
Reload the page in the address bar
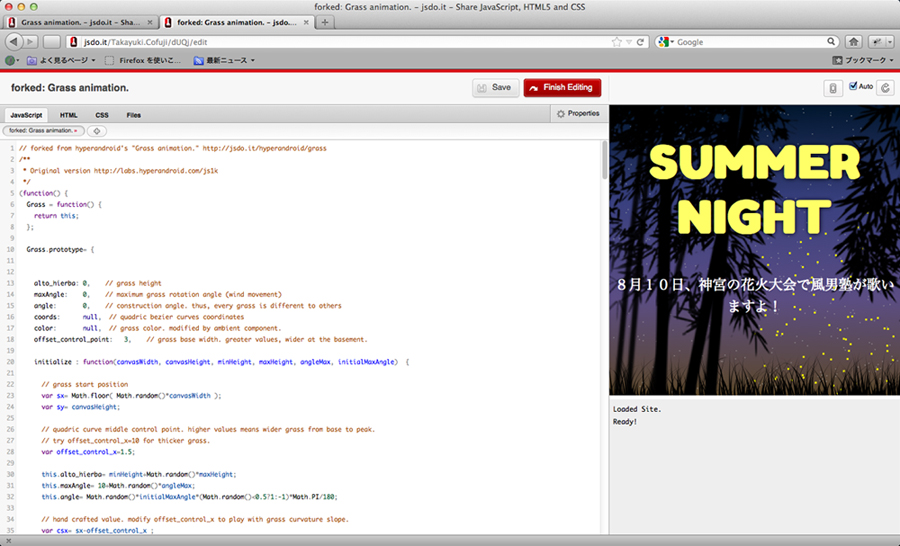(x=640, y=42)
